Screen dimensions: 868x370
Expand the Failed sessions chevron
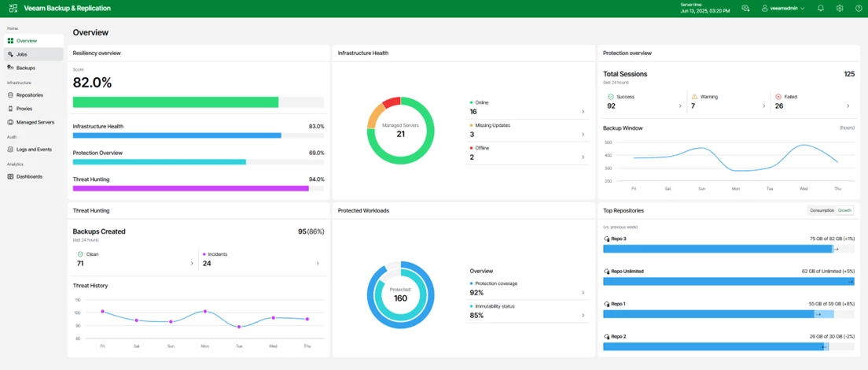tap(848, 105)
